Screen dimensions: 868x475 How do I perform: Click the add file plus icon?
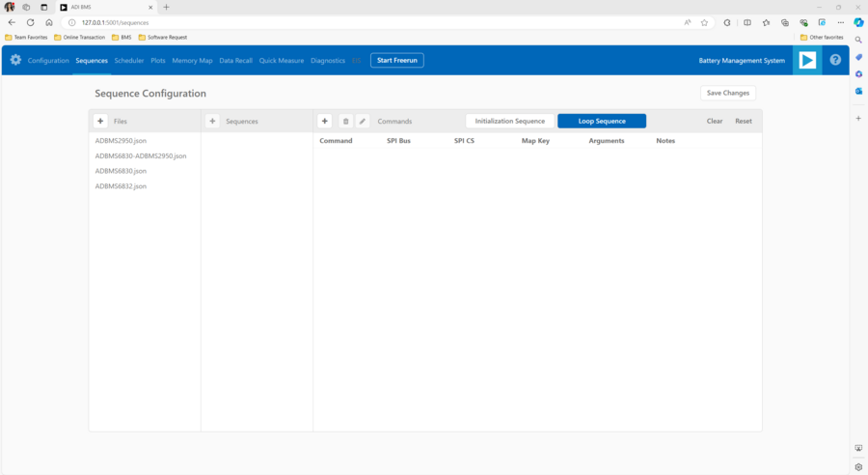click(100, 121)
